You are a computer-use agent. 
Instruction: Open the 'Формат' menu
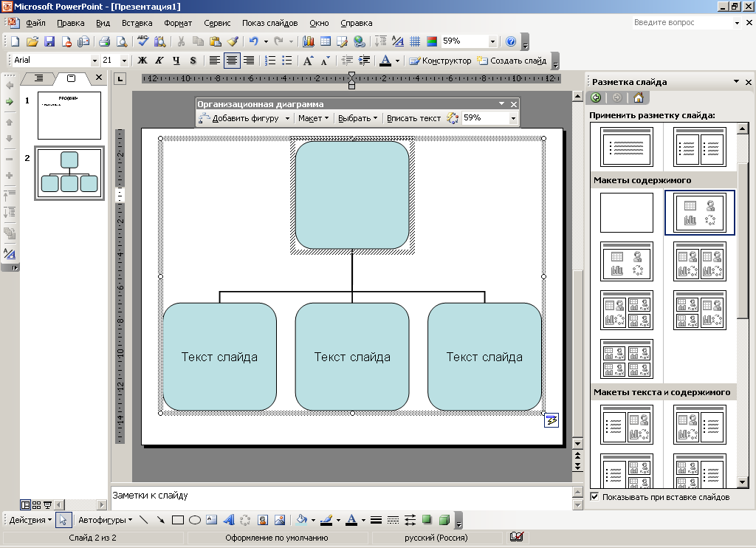pyautogui.click(x=178, y=23)
